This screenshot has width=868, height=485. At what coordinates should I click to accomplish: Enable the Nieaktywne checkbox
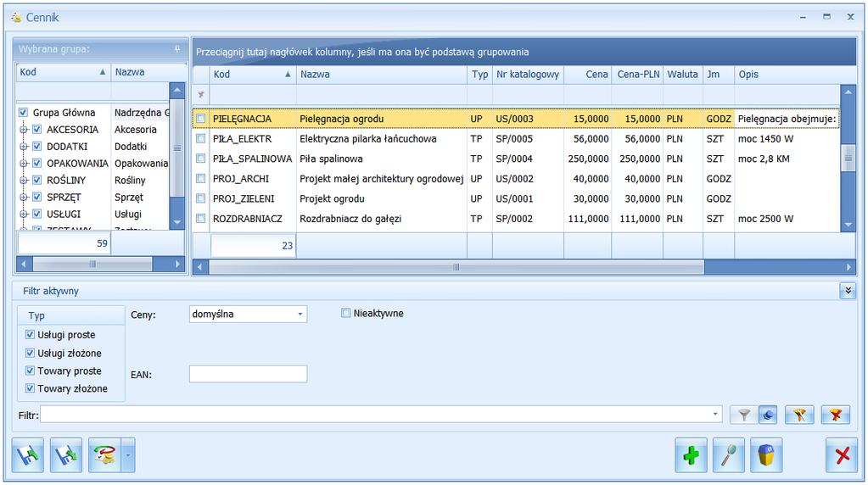(x=346, y=313)
